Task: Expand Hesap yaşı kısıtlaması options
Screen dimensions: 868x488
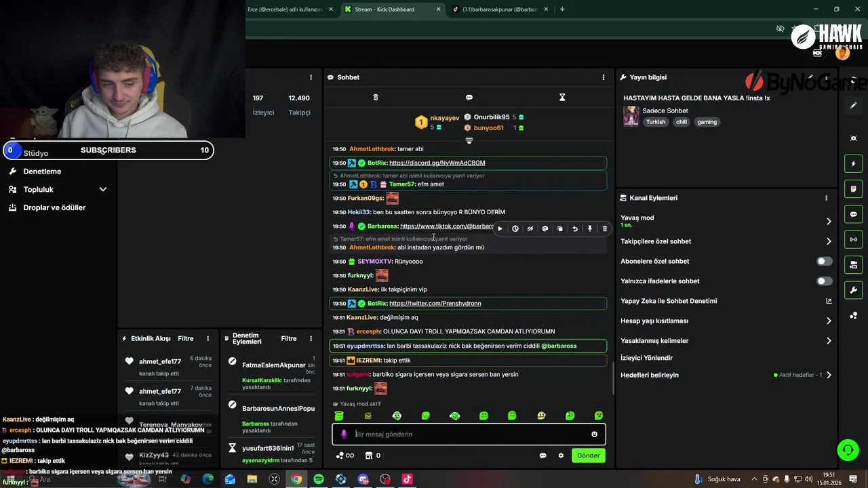Action: pyautogui.click(x=829, y=321)
